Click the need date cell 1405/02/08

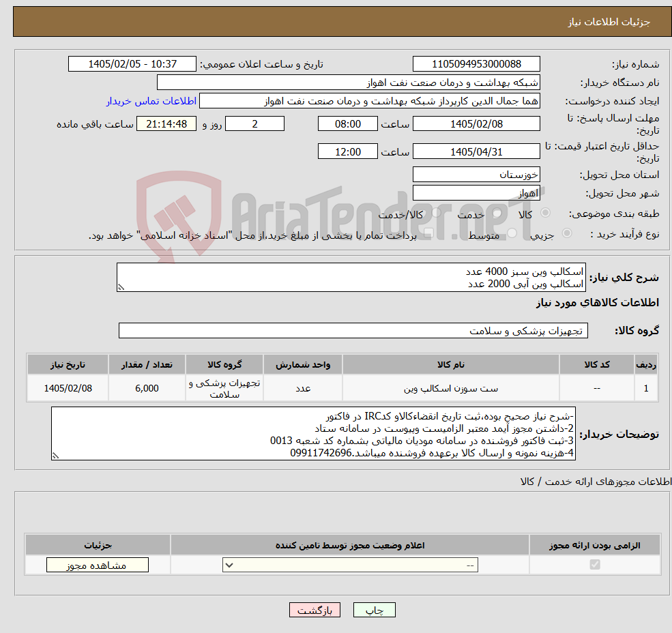pos(68,388)
